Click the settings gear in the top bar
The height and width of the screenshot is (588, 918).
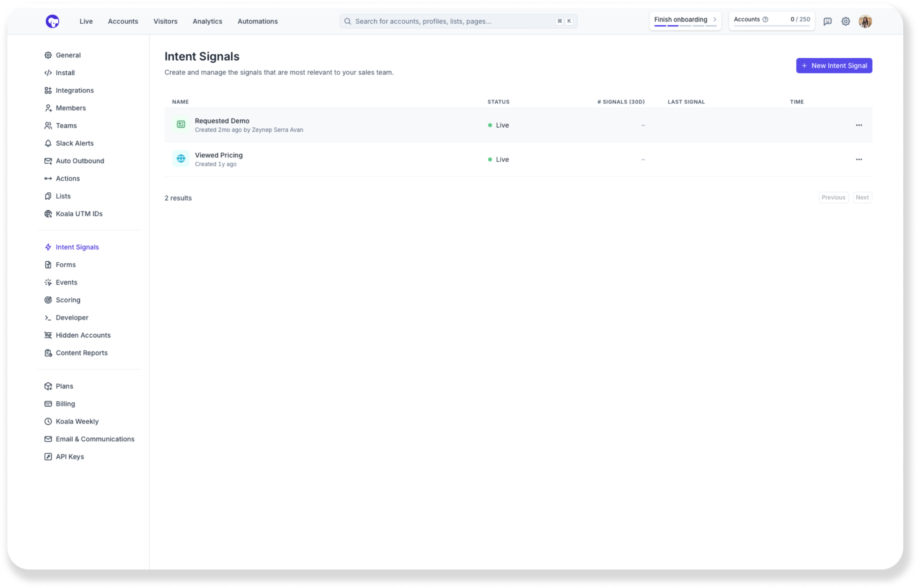click(x=846, y=21)
